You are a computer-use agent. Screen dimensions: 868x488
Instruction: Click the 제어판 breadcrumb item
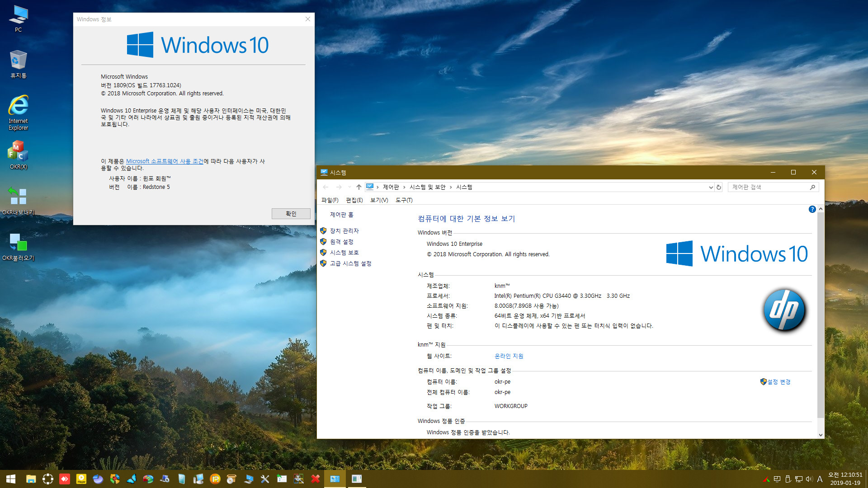coord(391,187)
